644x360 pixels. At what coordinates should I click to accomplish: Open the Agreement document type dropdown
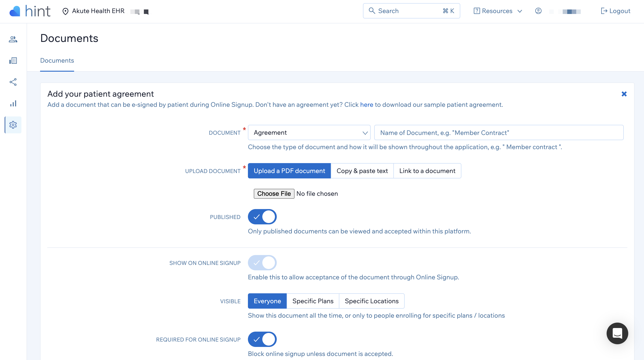[x=309, y=133]
